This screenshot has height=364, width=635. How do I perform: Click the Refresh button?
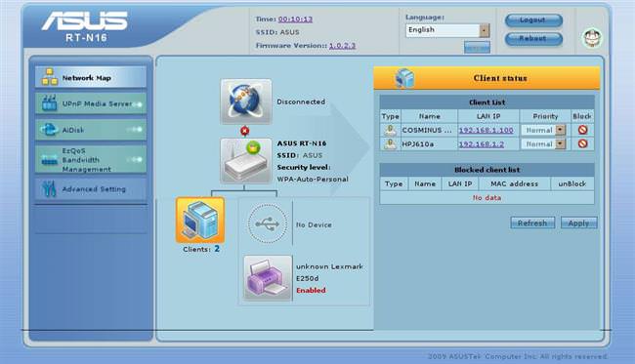pyautogui.click(x=532, y=222)
